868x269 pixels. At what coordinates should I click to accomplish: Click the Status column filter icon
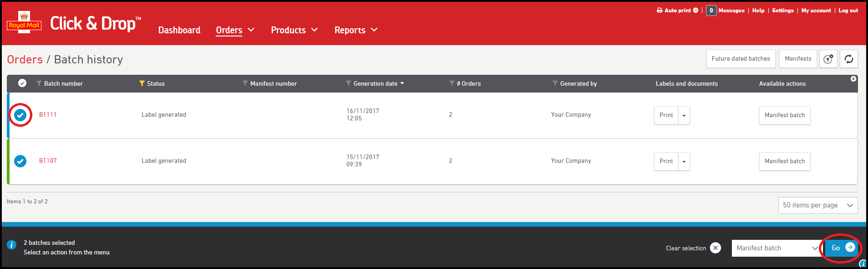142,83
